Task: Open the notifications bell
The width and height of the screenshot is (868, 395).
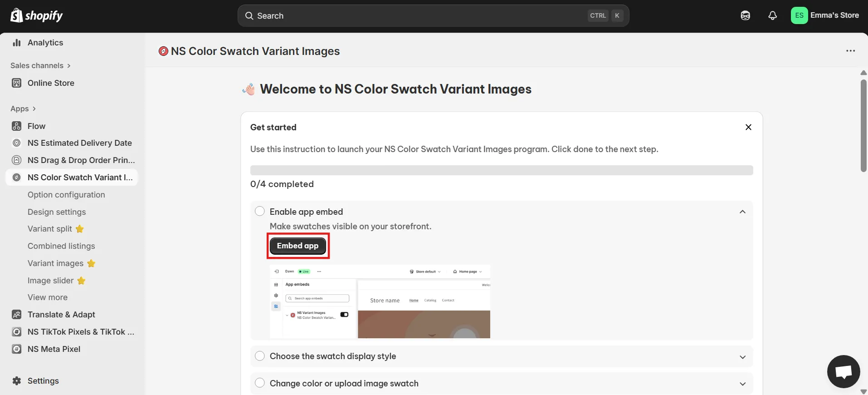Action: (x=772, y=15)
